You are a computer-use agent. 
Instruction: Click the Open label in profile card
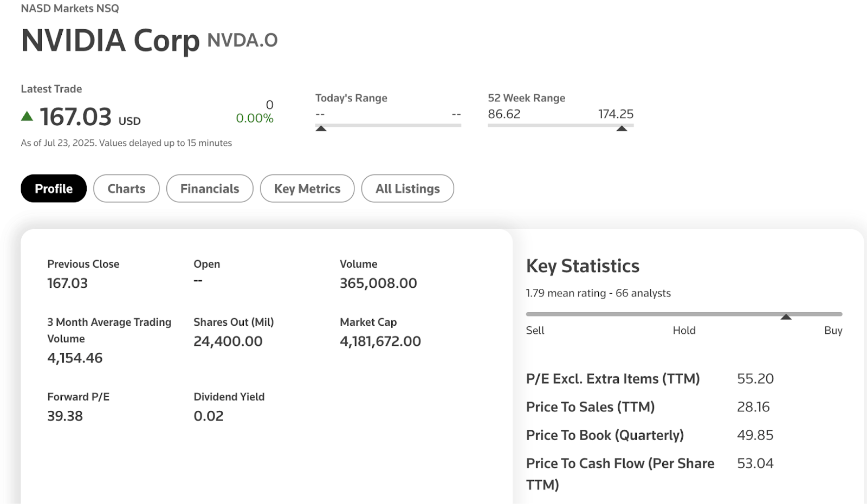pos(206,264)
